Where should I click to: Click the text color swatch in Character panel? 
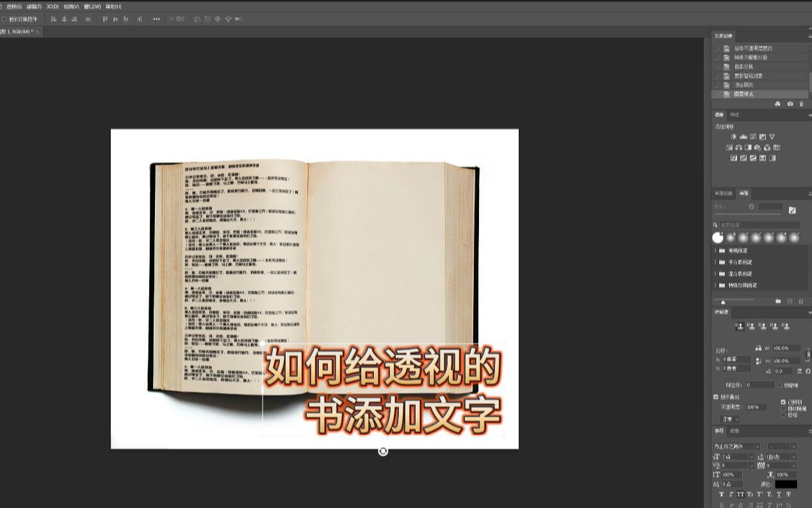tap(786, 484)
